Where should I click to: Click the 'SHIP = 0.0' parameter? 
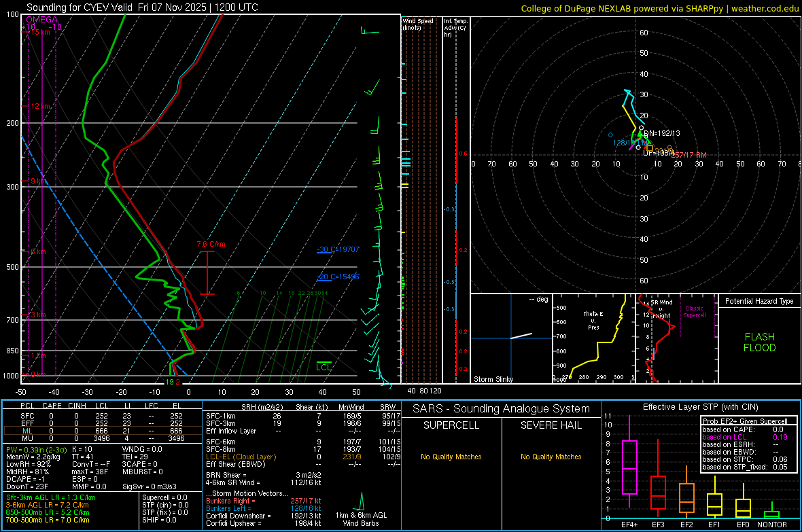[159, 520]
